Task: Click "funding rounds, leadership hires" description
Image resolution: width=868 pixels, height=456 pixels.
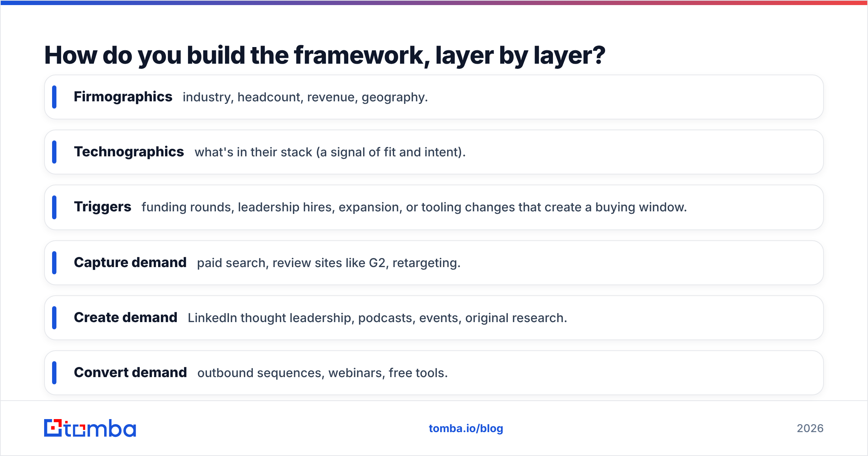Action: click(414, 207)
